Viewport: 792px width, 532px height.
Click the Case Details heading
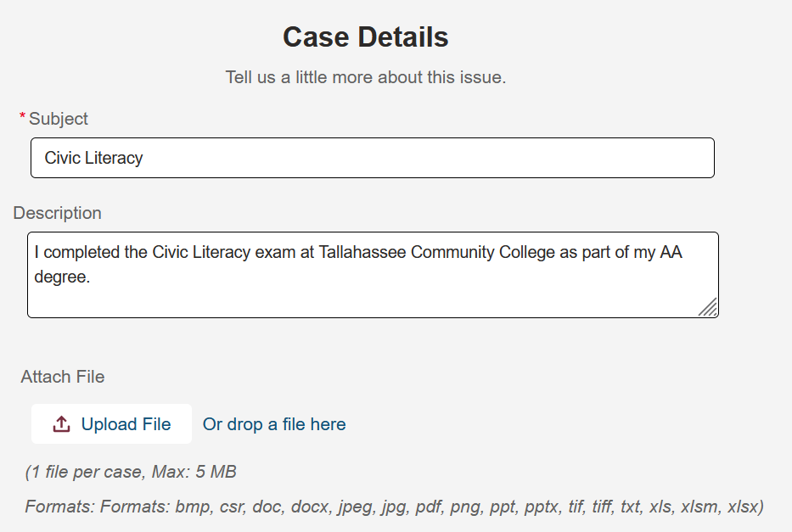click(365, 37)
